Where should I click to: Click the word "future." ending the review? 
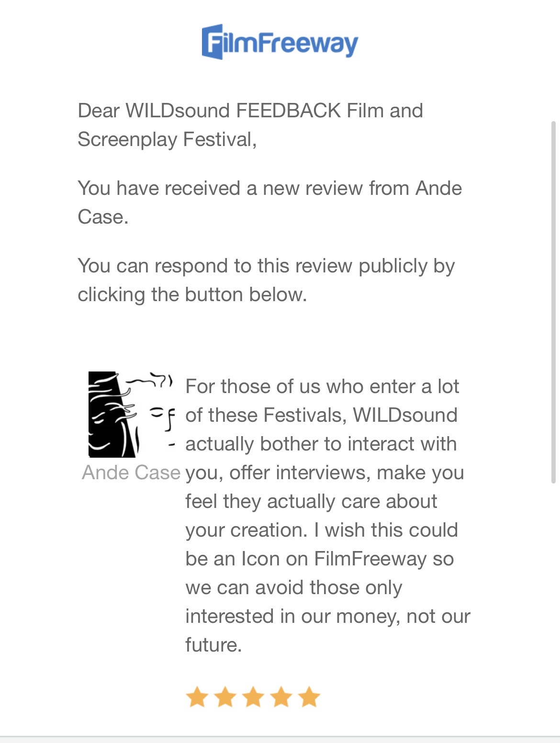click(x=213, y=645)
